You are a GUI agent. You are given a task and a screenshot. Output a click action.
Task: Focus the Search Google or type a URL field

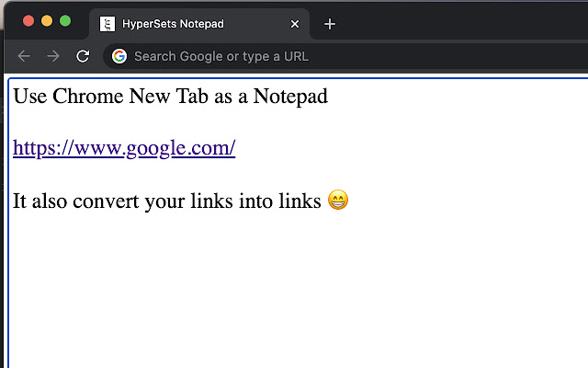[x=345, y=56]
